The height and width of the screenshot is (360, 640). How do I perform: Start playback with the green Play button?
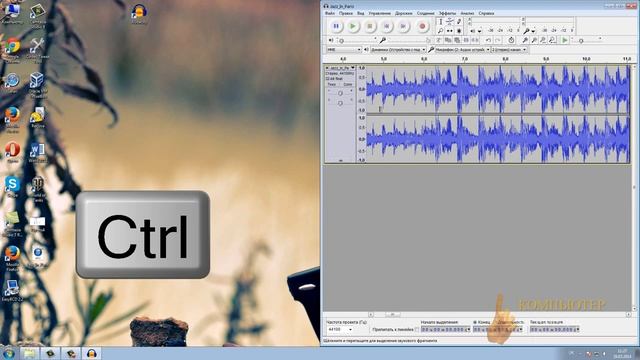[x=353, y=26]
